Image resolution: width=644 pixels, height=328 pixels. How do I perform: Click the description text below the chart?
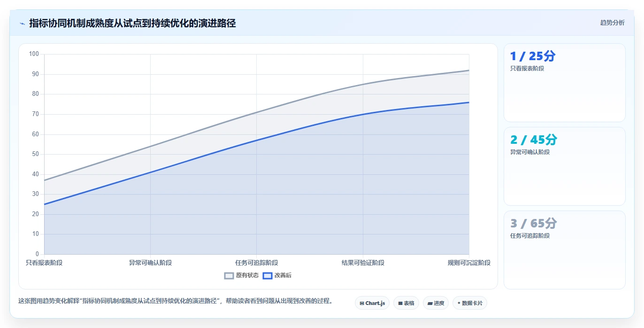click(175, 301)
